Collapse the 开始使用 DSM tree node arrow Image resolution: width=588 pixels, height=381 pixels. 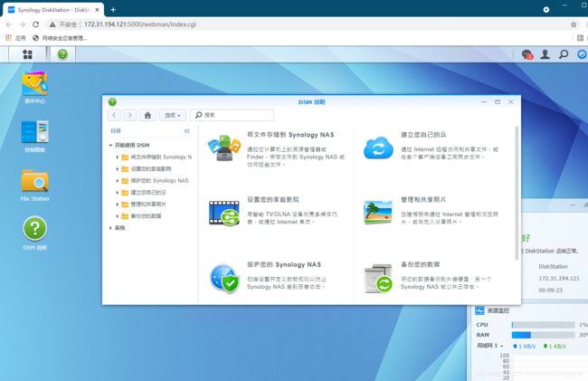pos(110,145)
